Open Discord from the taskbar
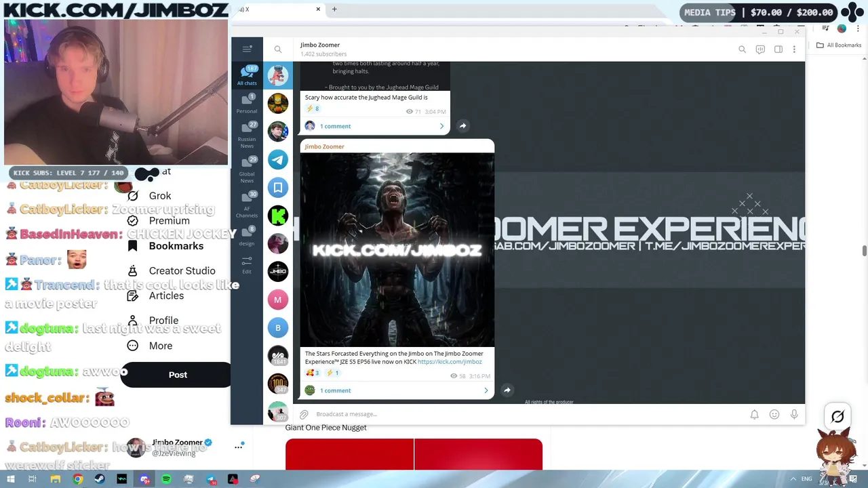 pos(144,479)
